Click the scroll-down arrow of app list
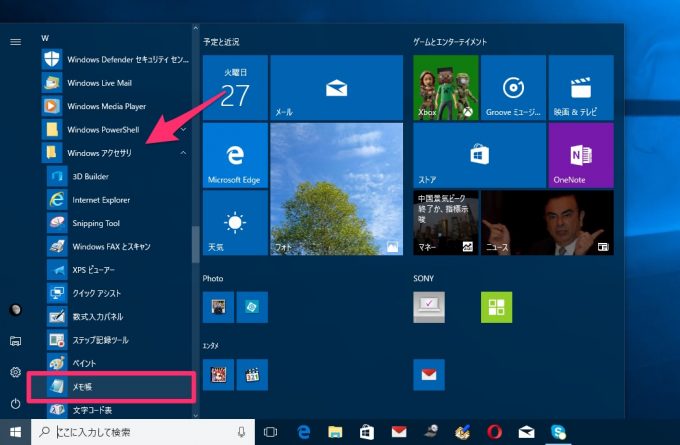The width and height of the screenshot is (680, 445). pyautogui.click(x=196, y=415)
